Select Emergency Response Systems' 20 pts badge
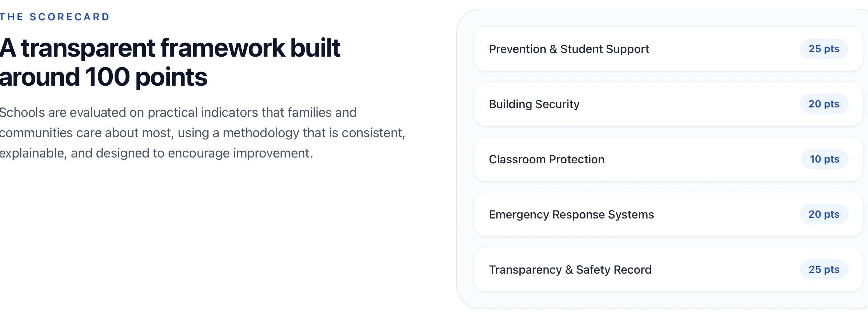868x323 pixels. click(x=824, y=214)
